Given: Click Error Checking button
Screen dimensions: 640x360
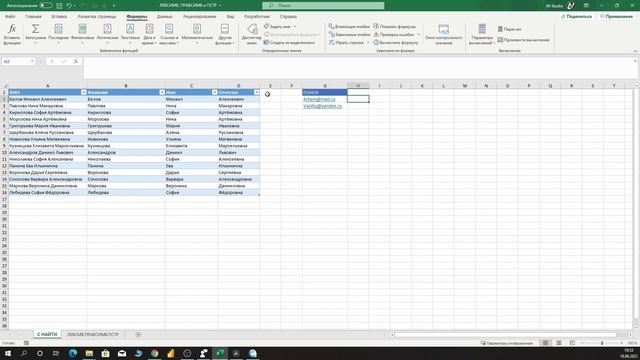Looking at the screenshot, I should [x=394, y=35].
